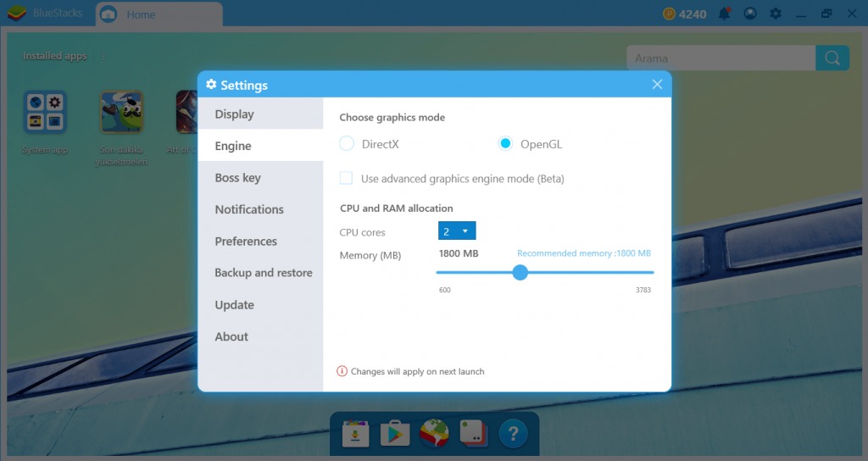
Task: Focus the Arama search field
Action: (x=721, y=58)
